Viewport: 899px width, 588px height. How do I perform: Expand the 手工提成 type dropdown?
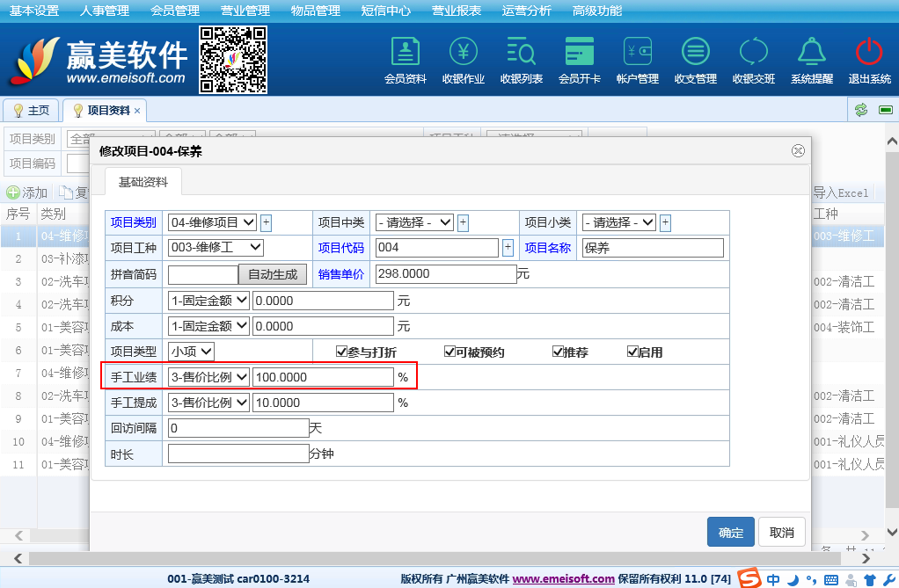point(208,403)
